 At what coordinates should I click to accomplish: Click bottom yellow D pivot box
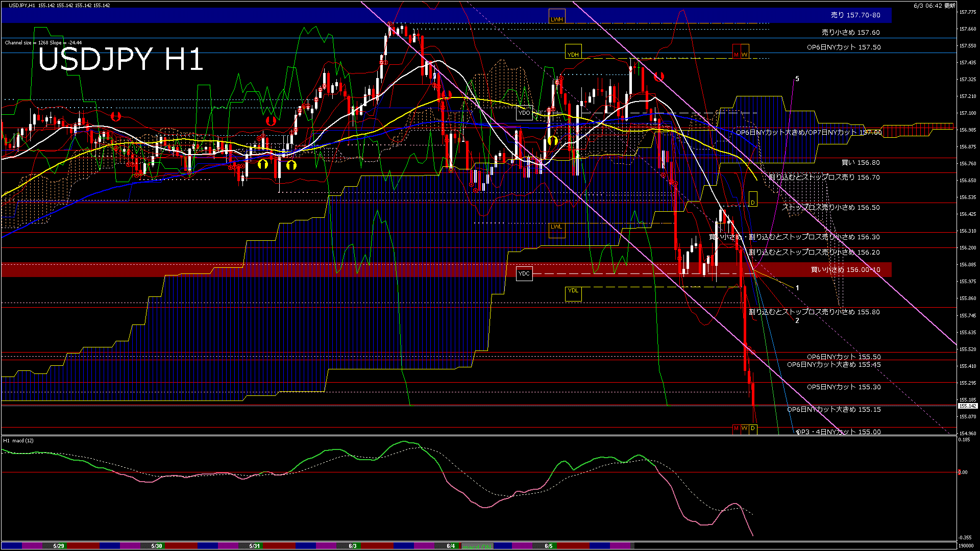tap(753, 429)
